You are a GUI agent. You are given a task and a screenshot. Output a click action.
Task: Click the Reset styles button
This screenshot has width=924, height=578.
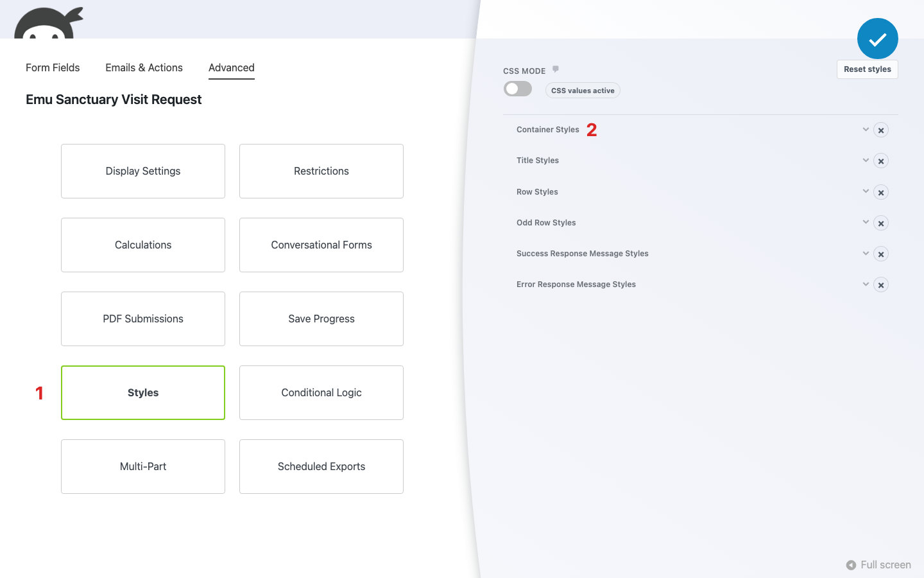click(867, 69)
